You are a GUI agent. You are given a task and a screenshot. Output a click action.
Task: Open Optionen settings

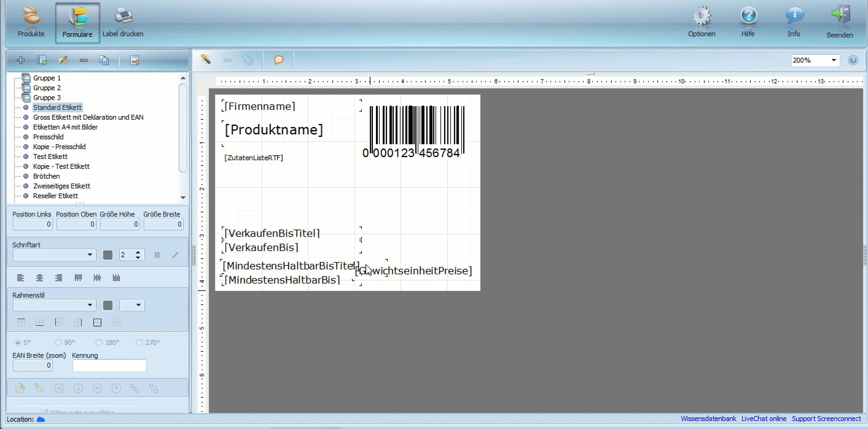coord(702,22)
